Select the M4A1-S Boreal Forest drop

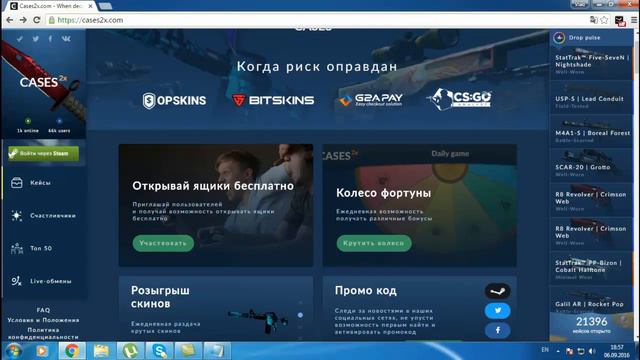click(591, 131)
